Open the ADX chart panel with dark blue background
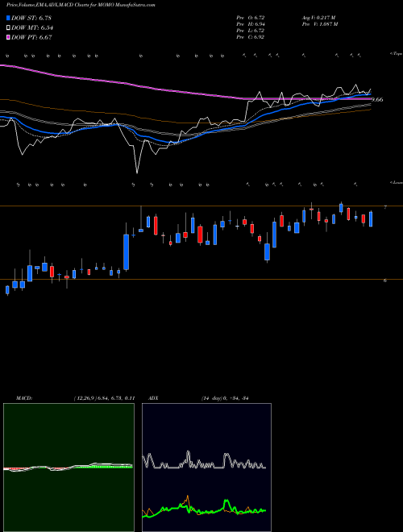Viewport: 403px width, 532px height. [206, 468]
